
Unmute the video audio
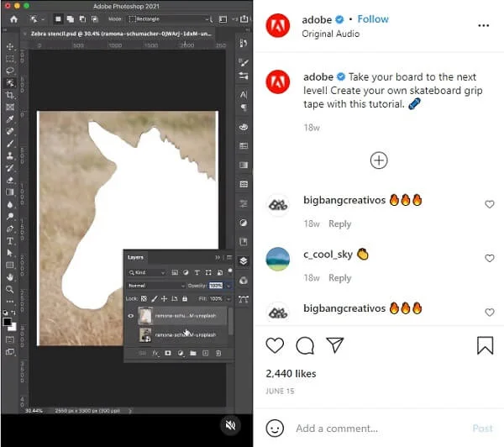230,426
